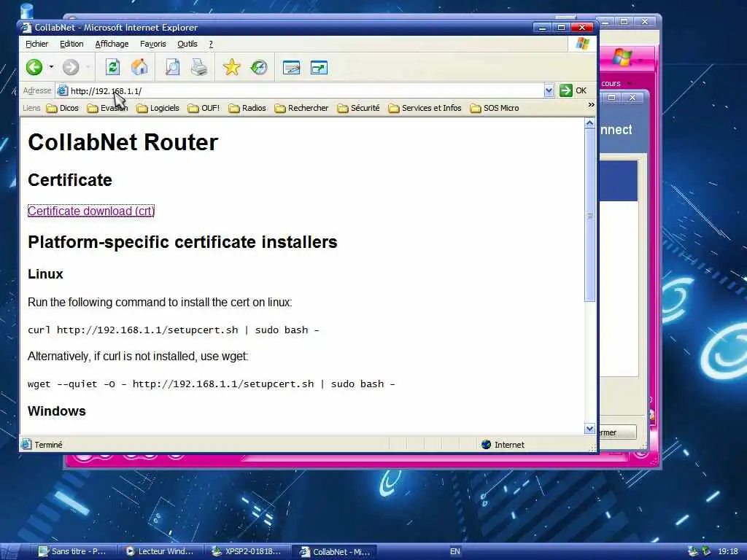Click the green OK go button

(x=573, y=90)
